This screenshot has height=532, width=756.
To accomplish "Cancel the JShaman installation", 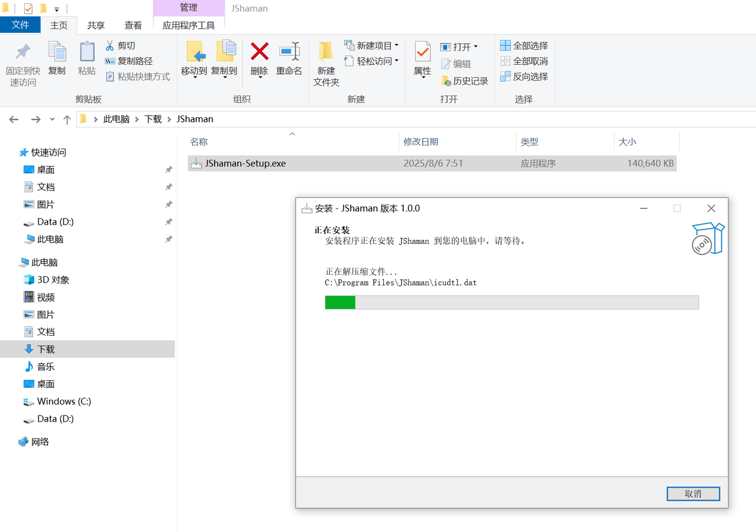I will tap(693, 494).
